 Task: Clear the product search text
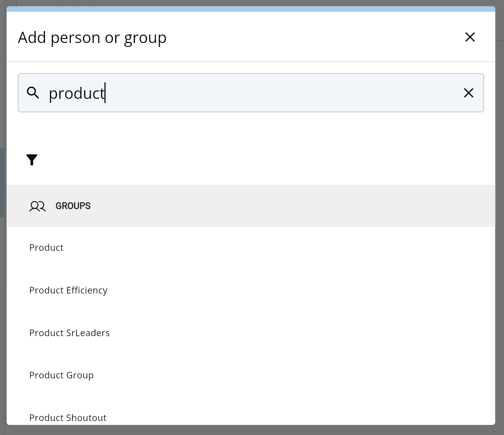[468, 93]
